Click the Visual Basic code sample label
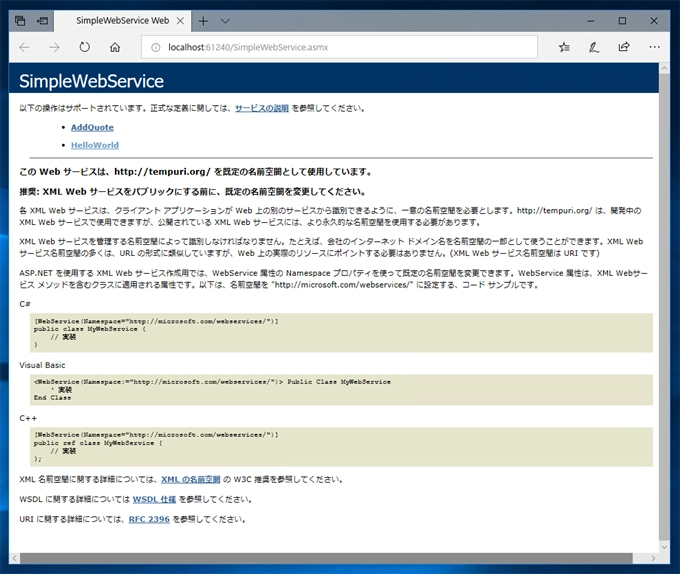680x574 pixels. tap(42, 365)
